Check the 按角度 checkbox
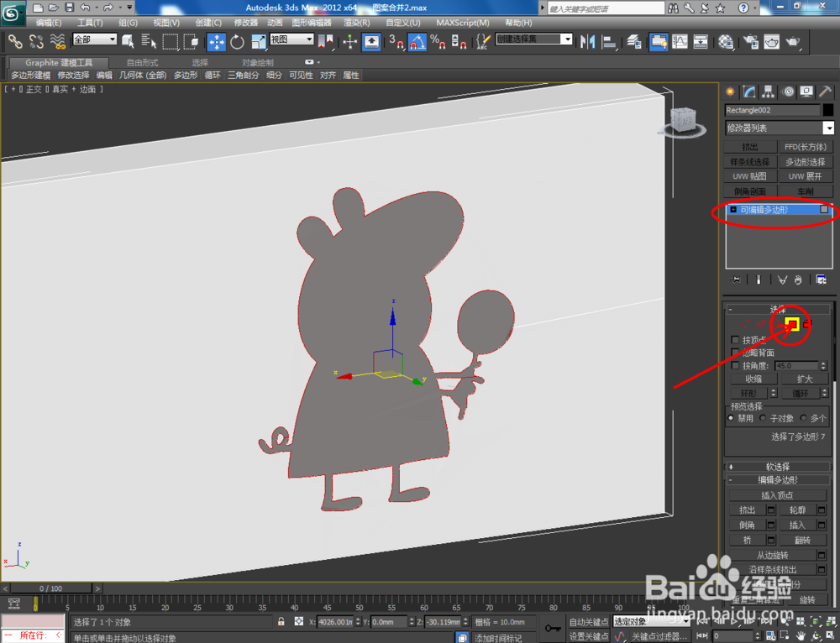Viewport: 840px width, 643px height. 735,366
